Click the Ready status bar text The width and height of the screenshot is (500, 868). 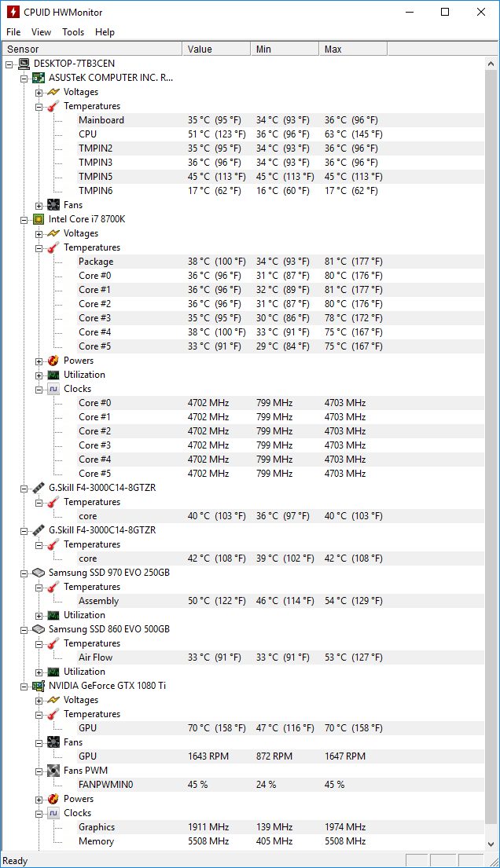pyautogui.click(x=15, y=861)
